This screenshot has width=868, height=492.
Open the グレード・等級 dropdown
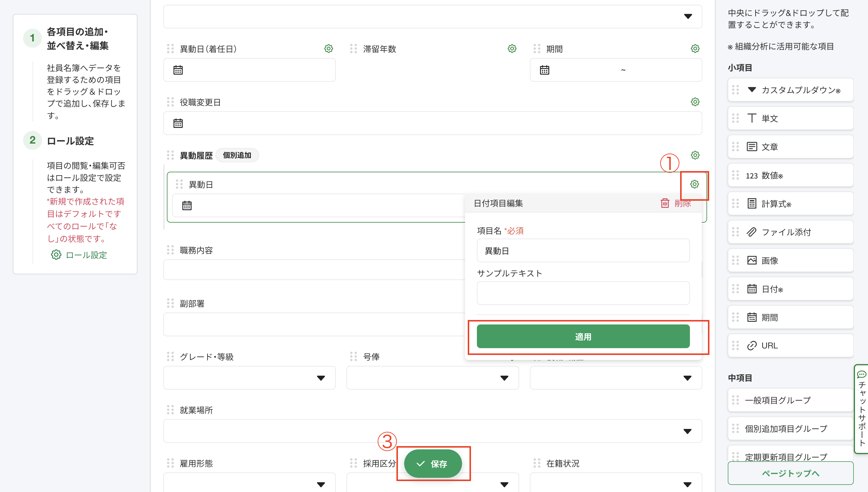pos(321,377)
